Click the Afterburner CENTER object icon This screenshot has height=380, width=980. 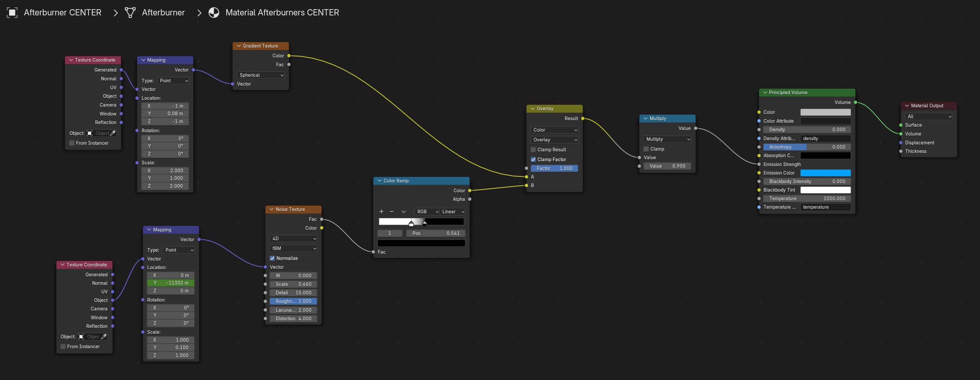point(12,12)
